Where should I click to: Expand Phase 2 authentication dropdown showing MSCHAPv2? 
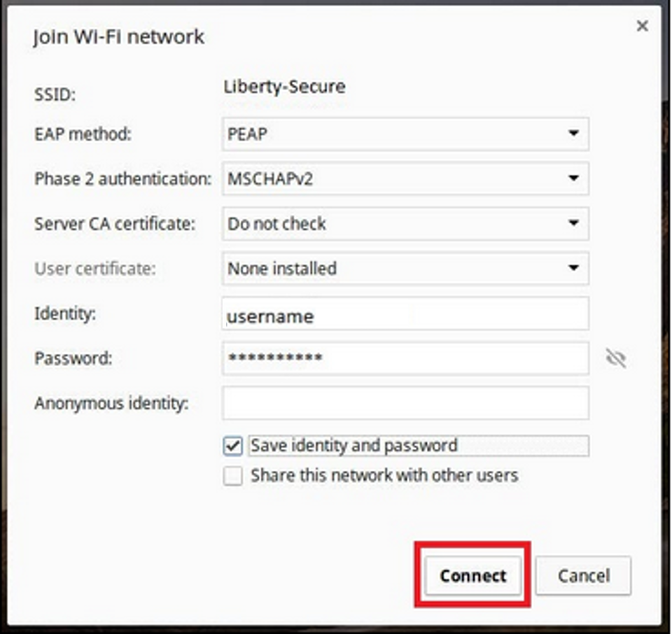point(405,178)
